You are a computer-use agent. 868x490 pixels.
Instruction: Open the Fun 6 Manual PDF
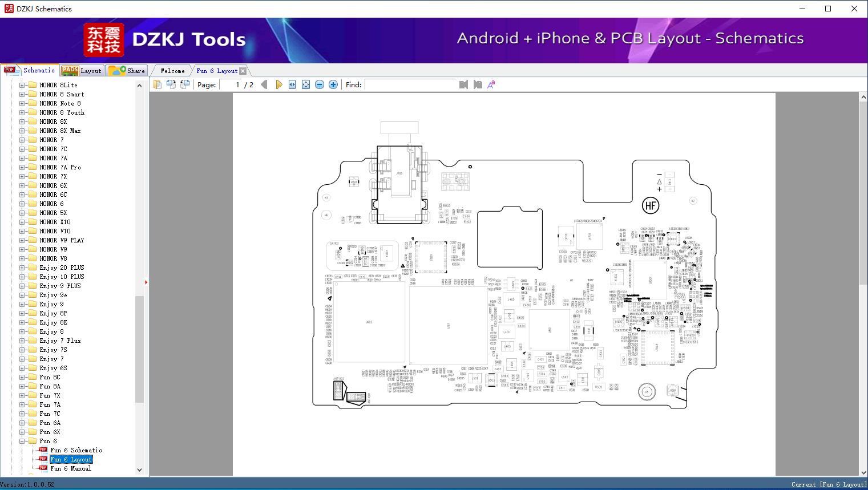point(71,468)
